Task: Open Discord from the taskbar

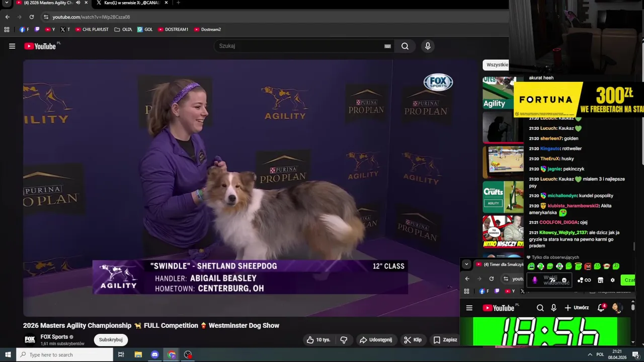Action: (x=155, y=354)
